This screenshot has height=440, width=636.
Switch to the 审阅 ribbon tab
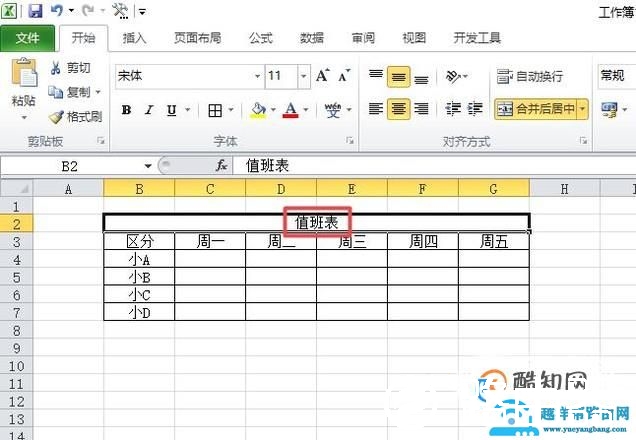pyautogui.click(x=363, y=38)
